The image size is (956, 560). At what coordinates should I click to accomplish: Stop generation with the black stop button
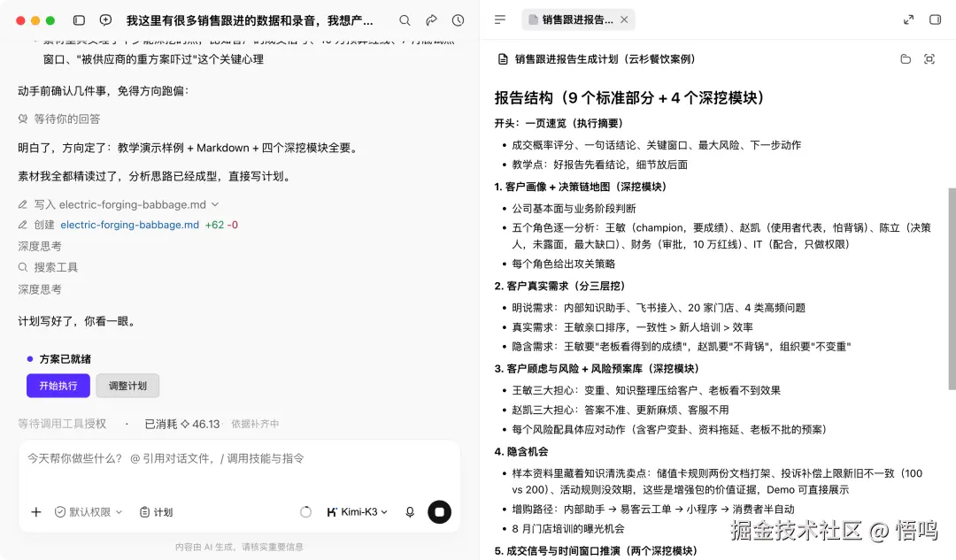439,512
